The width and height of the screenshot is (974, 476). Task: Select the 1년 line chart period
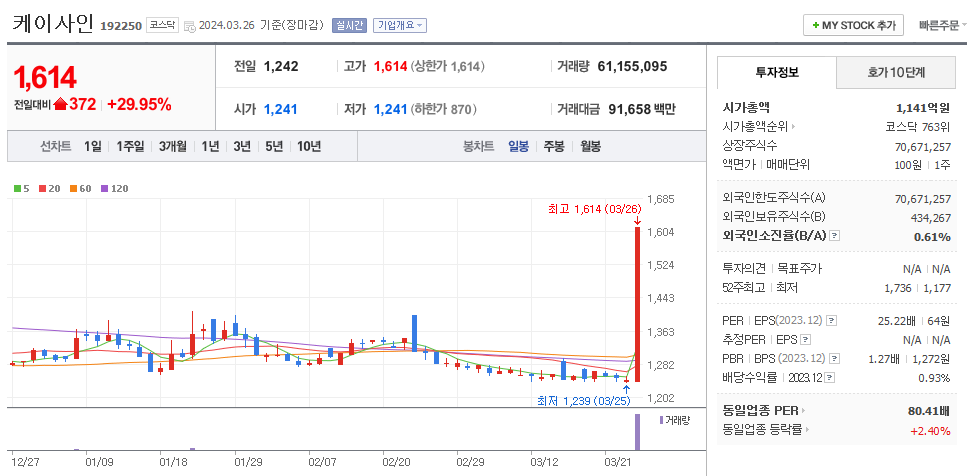[210, 147]
